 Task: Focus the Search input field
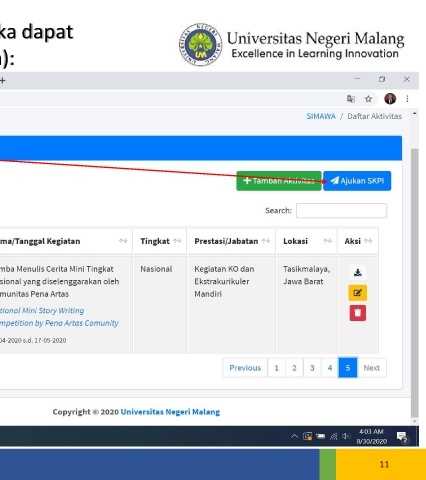(x=342, y=211)
